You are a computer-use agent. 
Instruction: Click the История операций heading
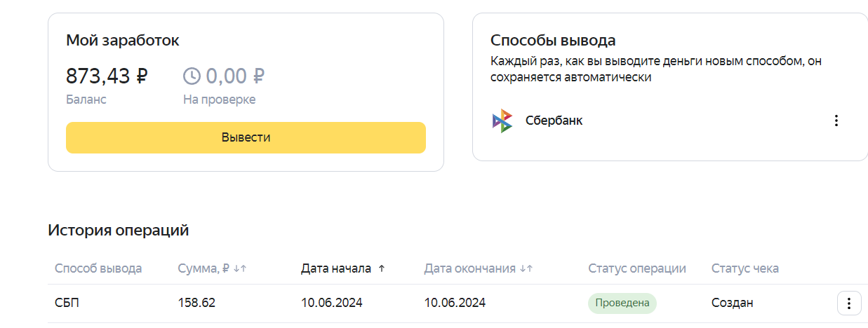click(x=118, y=230)
